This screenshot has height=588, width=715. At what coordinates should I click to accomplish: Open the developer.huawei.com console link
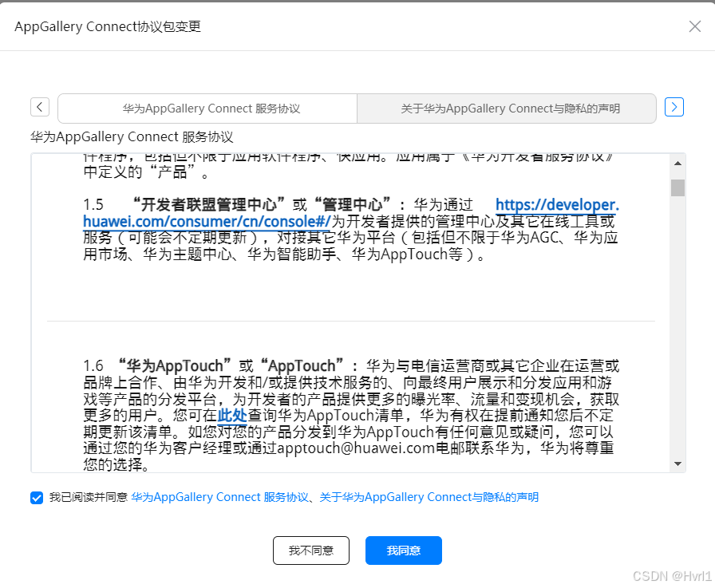point(351,213)
